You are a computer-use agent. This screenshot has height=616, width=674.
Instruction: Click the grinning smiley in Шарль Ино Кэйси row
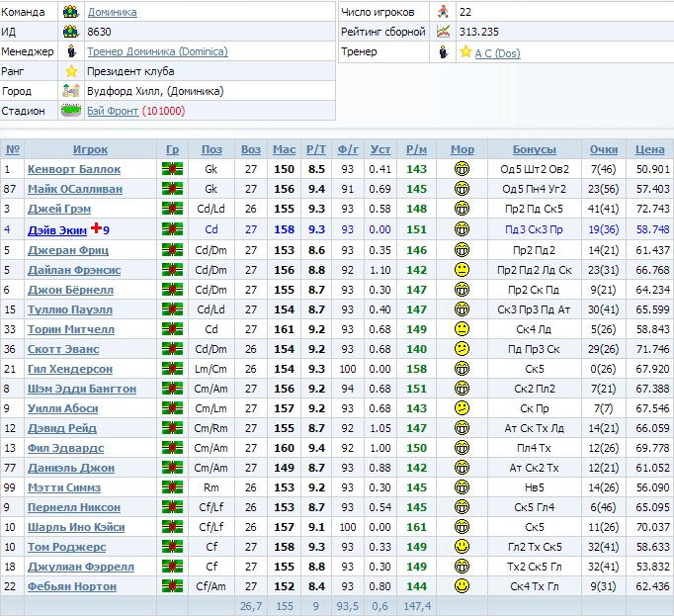click(462, 527)
